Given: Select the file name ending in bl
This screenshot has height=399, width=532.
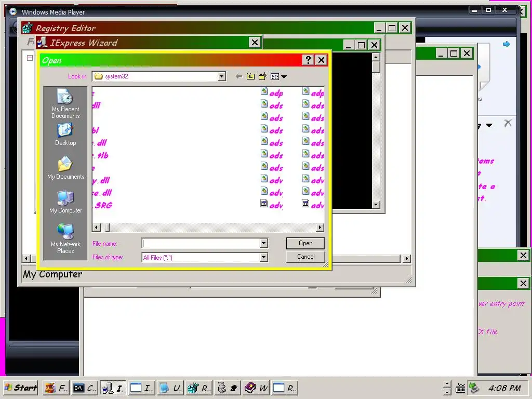Looking at the screenshot, I should click(96, 130).
